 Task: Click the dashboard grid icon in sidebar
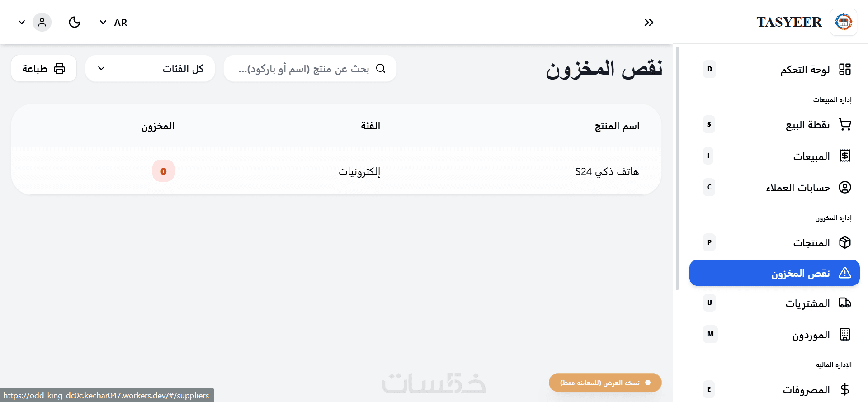pos(844,69)
